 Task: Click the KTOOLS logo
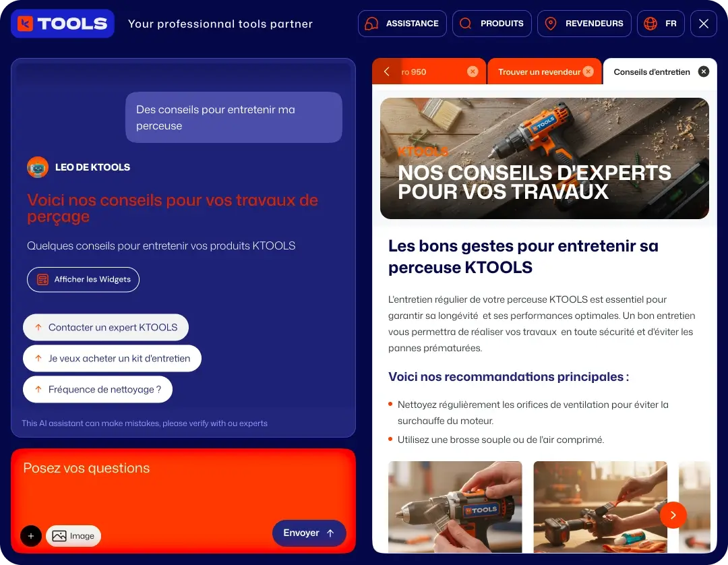63,24
